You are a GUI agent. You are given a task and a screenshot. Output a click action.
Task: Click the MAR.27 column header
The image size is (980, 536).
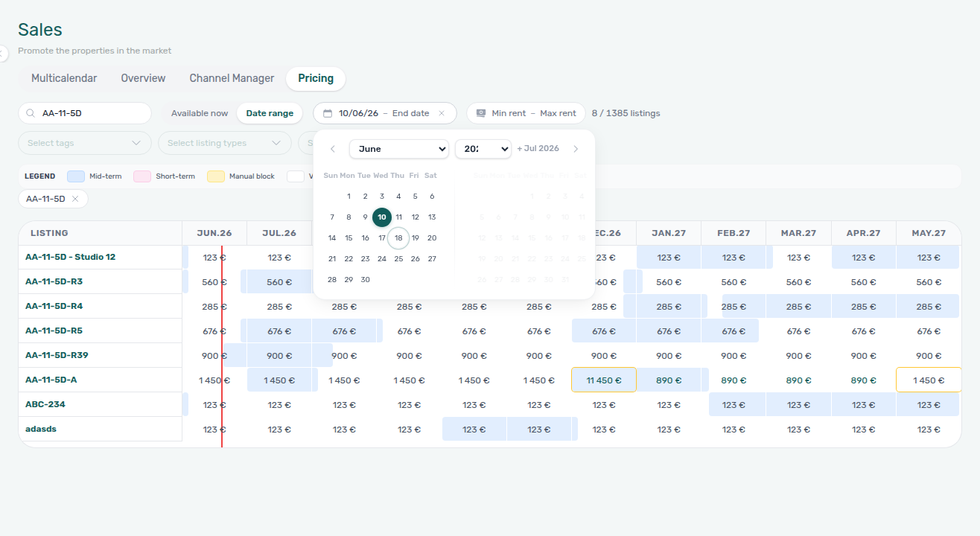[x=798, y=233]
